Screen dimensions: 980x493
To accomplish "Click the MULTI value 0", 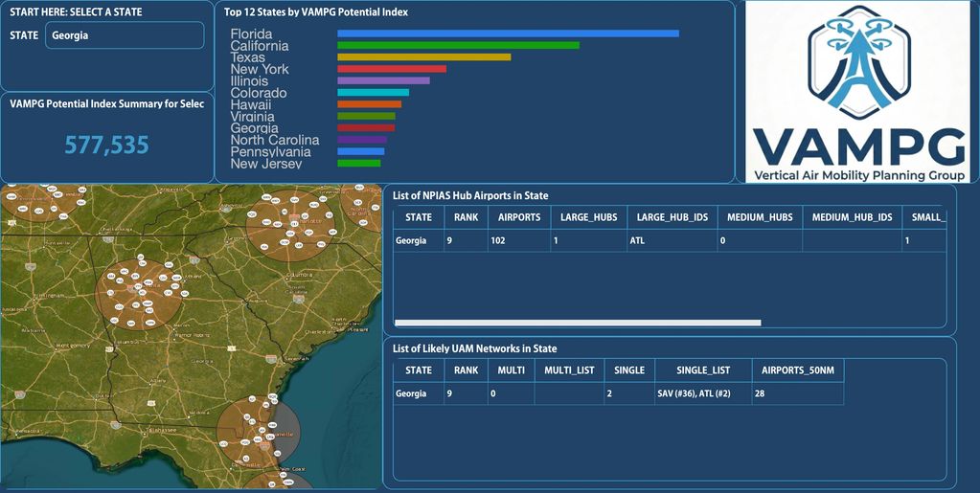I will click(512, 393).
